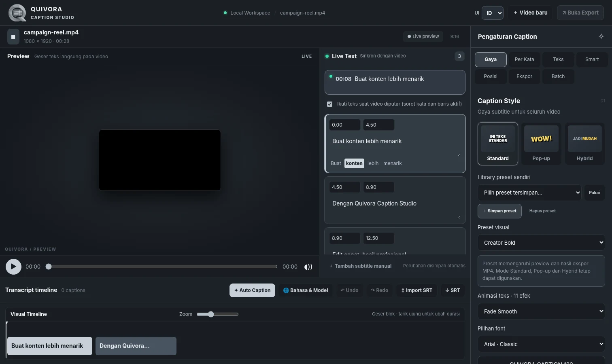Open the Bahasa & Model settings
Screen dimensions: 612x364
(306, 290)
